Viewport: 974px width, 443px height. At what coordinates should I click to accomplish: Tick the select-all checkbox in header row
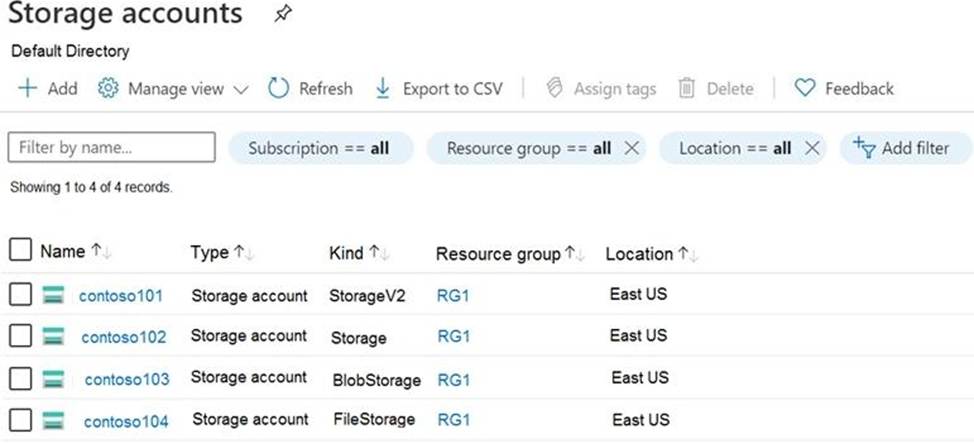tap(20, 250)
